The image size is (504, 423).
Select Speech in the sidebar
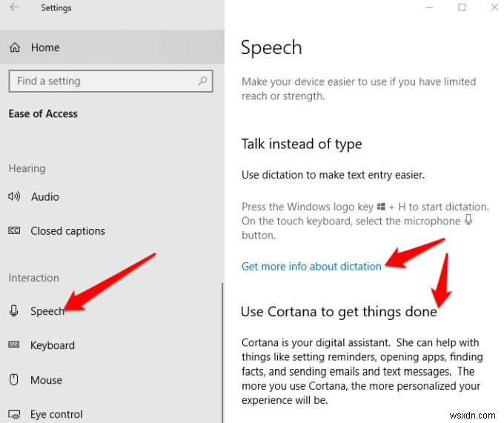47,311
